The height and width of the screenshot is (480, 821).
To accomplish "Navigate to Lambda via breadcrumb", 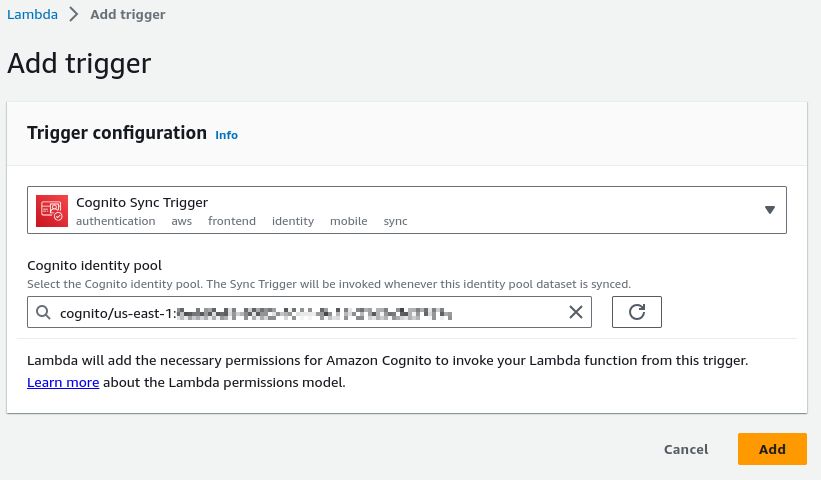I will click(x=32, y=15).
